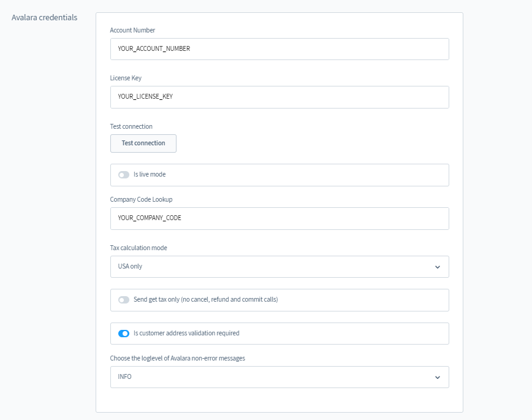Image resolution: width=532 pixels, height=420 pixels.
Task: Click the Company Code Lookup label
Action: coord(141,199)
